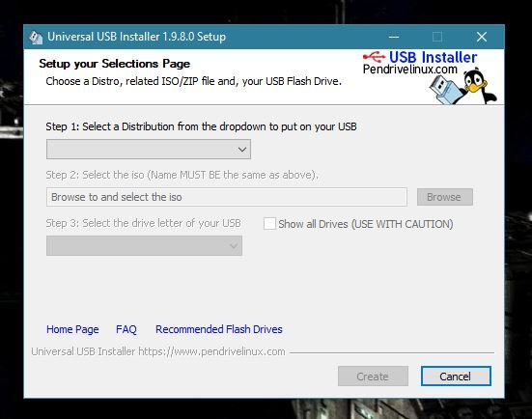
Task: Click the installer icon in title bar
Action: pyautogui.click(x=36, y=37)
